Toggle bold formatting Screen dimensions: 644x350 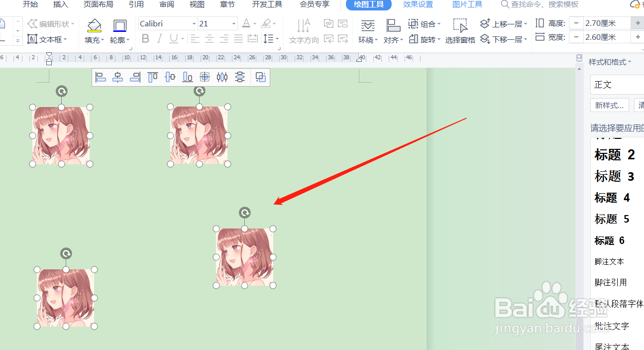click(145, 38)
